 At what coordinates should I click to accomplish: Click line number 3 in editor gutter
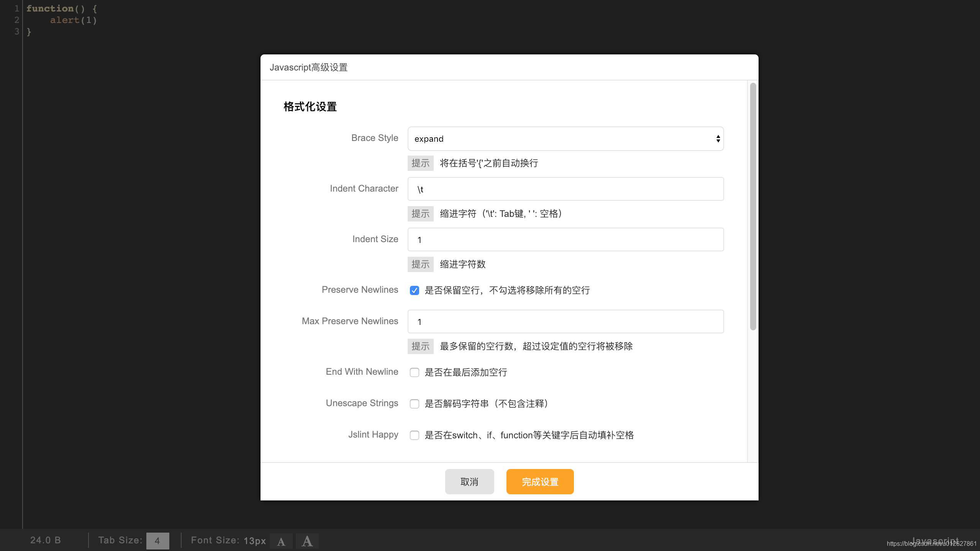click(17, 31)
